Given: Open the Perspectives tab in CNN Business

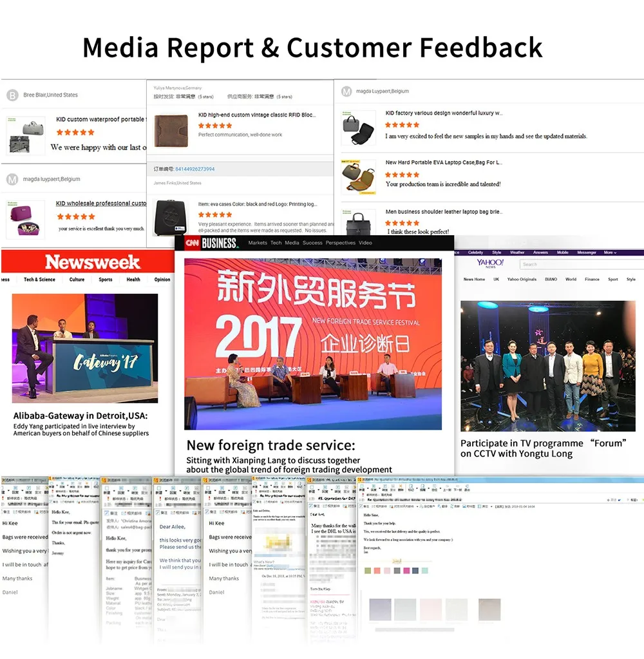Looking at the screenshot, I should (340, 243).
